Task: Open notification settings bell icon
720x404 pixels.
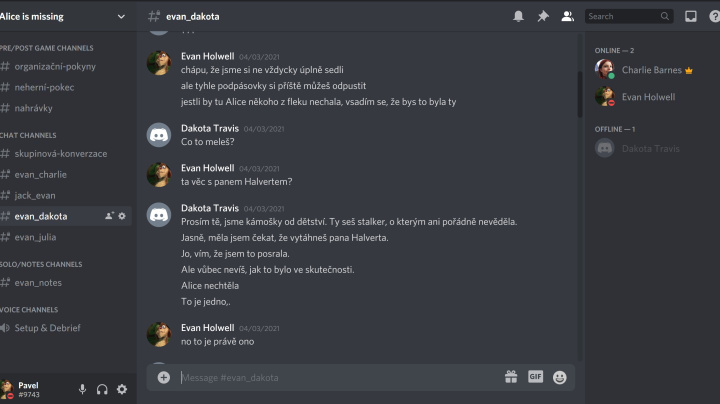Action: pos(518,17)
